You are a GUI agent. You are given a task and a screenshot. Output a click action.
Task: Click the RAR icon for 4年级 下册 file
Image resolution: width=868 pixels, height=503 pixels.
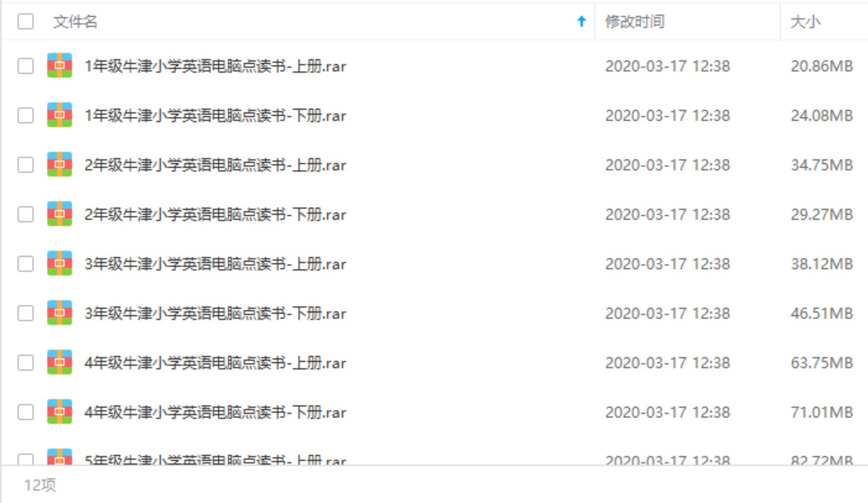(59, 412)
